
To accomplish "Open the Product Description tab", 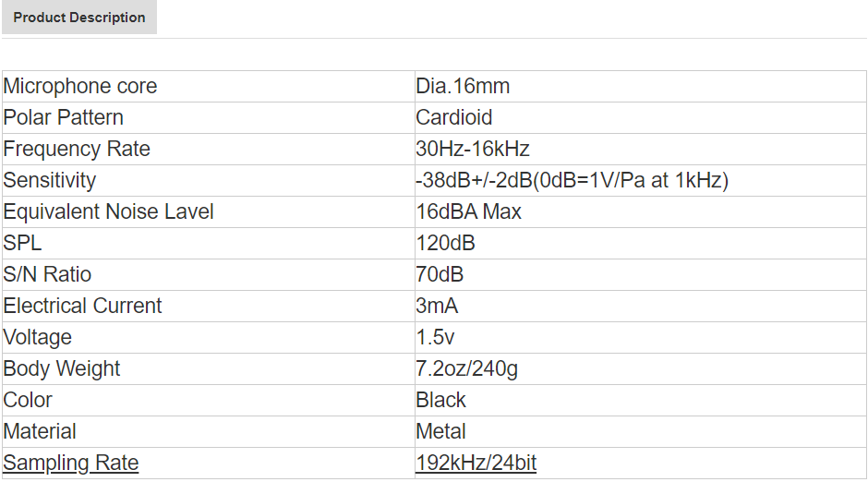I will tap(79, 18).
